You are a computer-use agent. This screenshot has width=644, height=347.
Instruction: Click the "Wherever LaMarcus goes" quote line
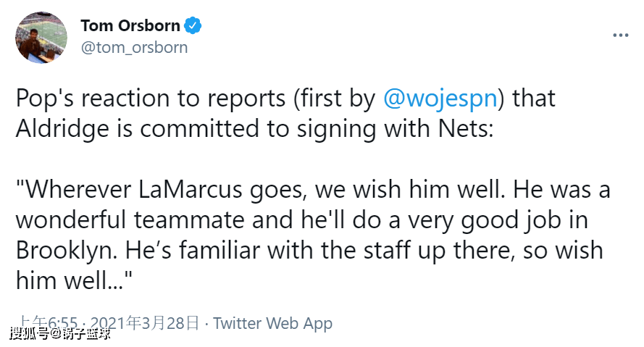click(x=312, y=190)
